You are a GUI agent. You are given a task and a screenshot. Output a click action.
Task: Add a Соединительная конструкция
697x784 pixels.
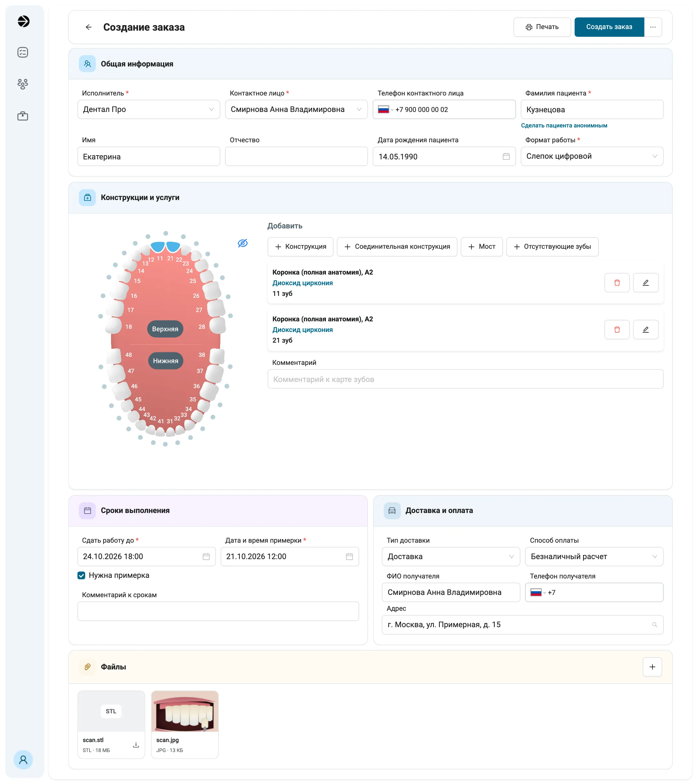pos(397,246)
